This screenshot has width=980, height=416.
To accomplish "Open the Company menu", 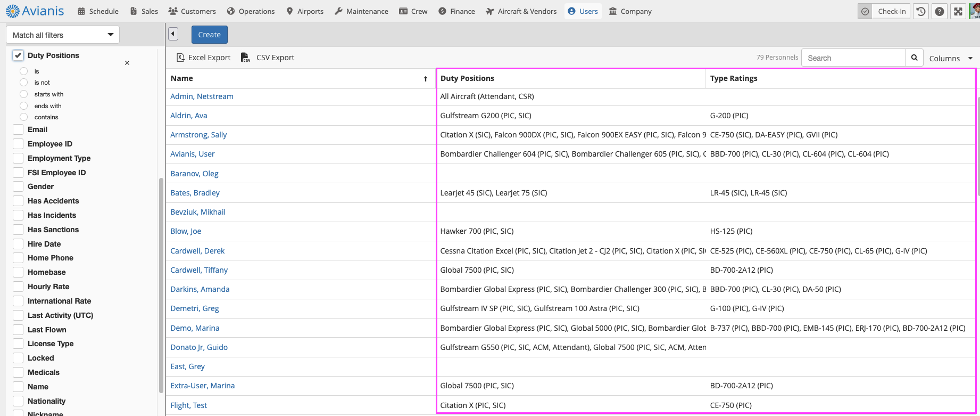I will (x=630, y=11).
